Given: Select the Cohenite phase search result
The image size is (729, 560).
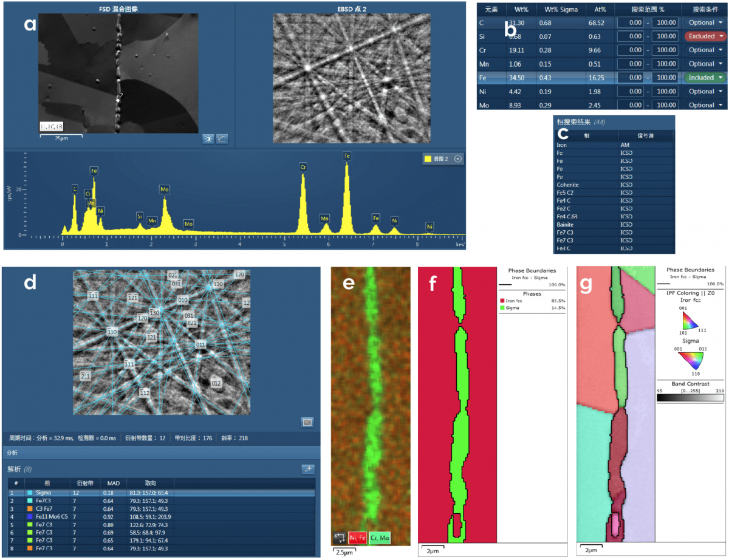Looking at the screenshot, I should (569, 185).
